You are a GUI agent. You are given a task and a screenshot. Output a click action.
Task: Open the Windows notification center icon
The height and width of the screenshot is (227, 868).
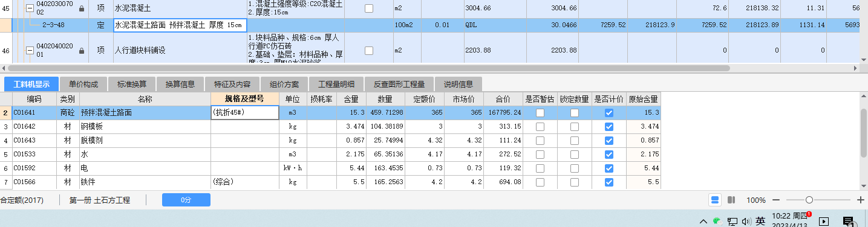click(x=848, y=222)
